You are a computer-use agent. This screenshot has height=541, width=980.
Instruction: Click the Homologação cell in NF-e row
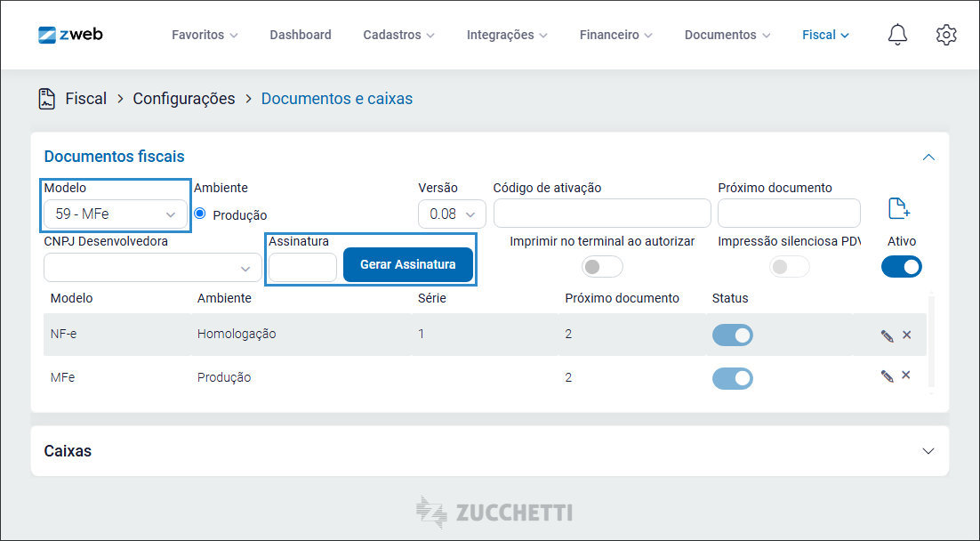pos(237,334)
